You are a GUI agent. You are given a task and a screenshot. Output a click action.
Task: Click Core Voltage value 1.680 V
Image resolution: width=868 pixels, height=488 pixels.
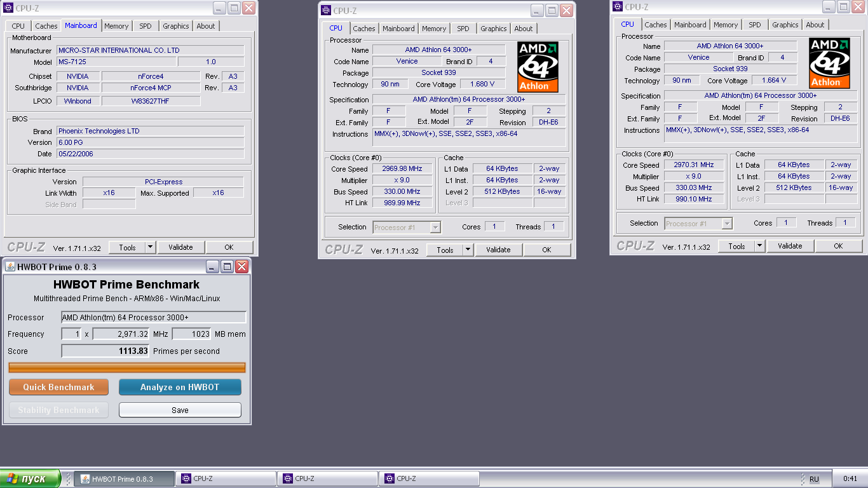point(482,85)
